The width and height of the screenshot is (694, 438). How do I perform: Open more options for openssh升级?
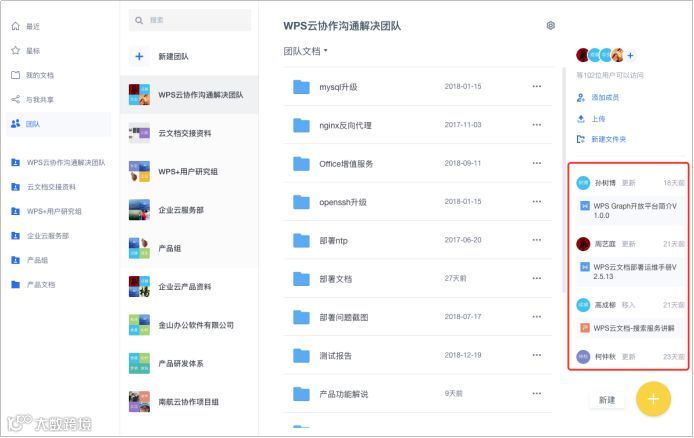537,201
